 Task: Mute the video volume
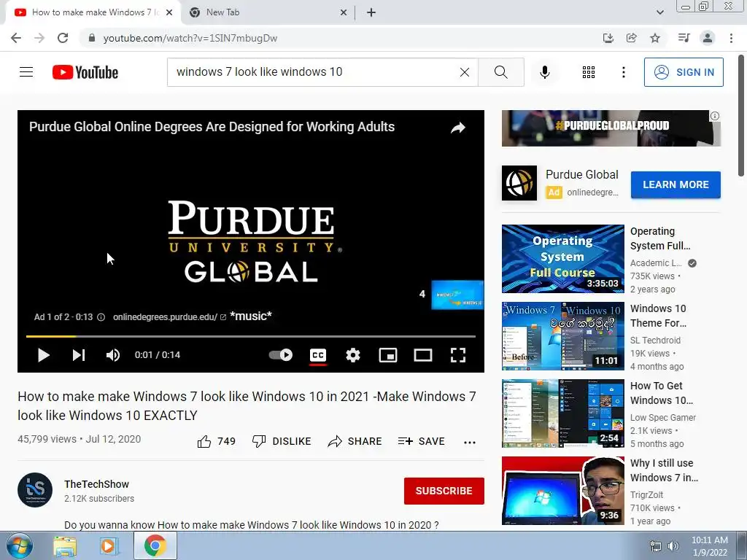[113, 355]
